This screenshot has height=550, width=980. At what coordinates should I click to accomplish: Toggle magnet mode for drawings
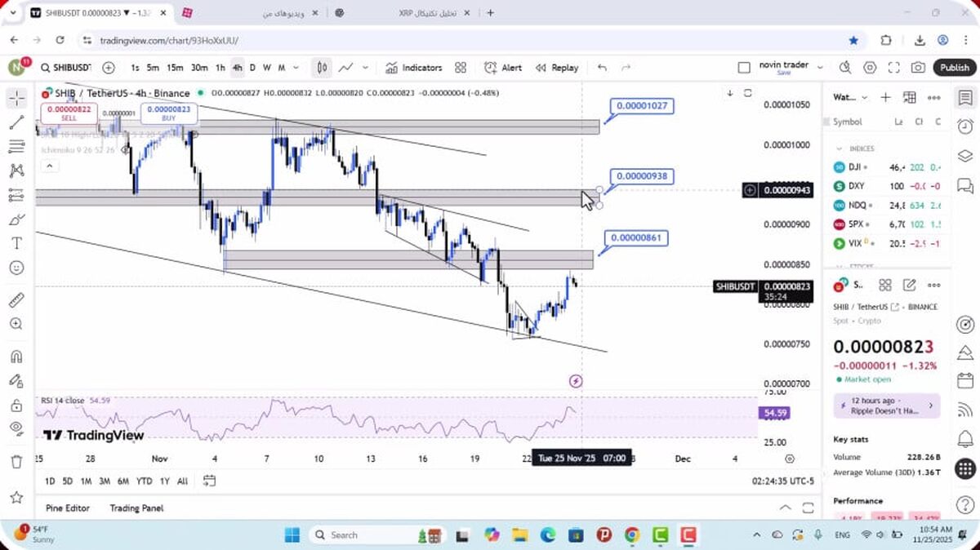[x=16, y=357]
